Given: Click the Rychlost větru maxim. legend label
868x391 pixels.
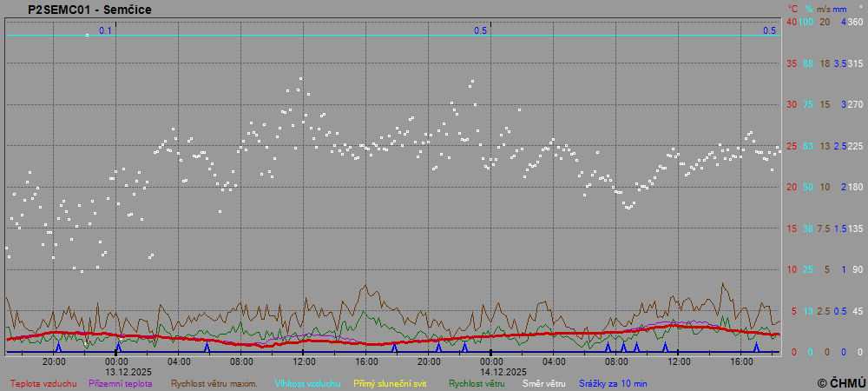Looking at the screenshot, I should click(214, 383).
